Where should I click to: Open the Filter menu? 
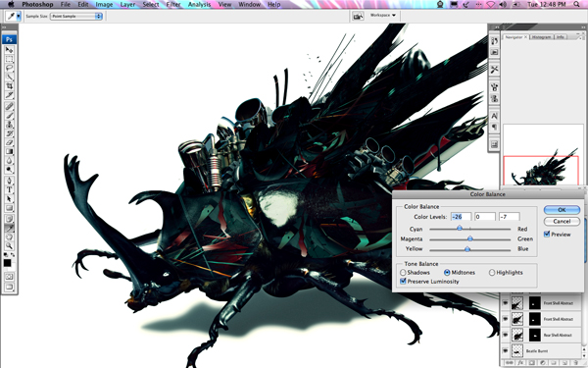173,5
